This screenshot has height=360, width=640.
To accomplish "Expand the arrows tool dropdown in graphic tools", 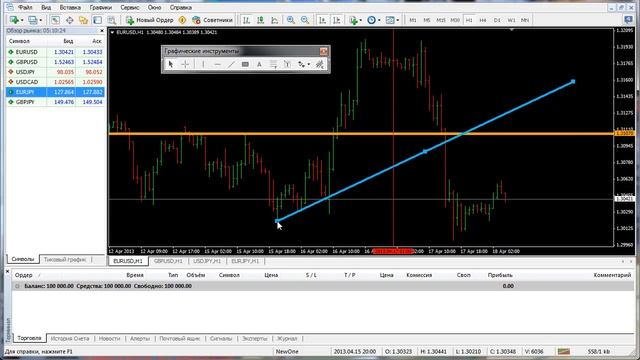I will coord(308,64).
